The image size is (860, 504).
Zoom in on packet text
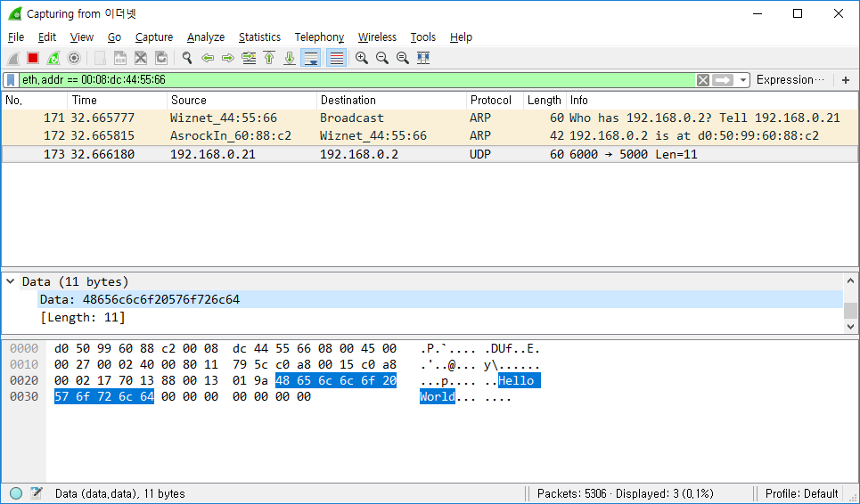click(362, 58)
